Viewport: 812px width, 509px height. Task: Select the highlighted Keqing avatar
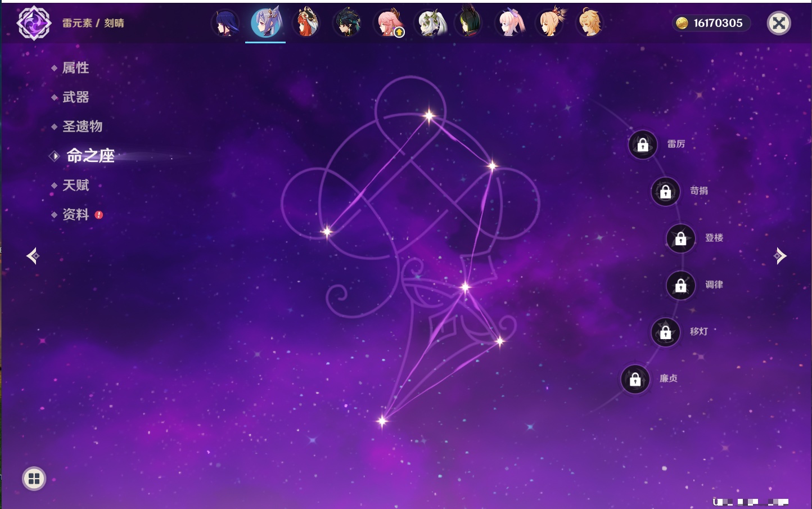tap(265, 23)
